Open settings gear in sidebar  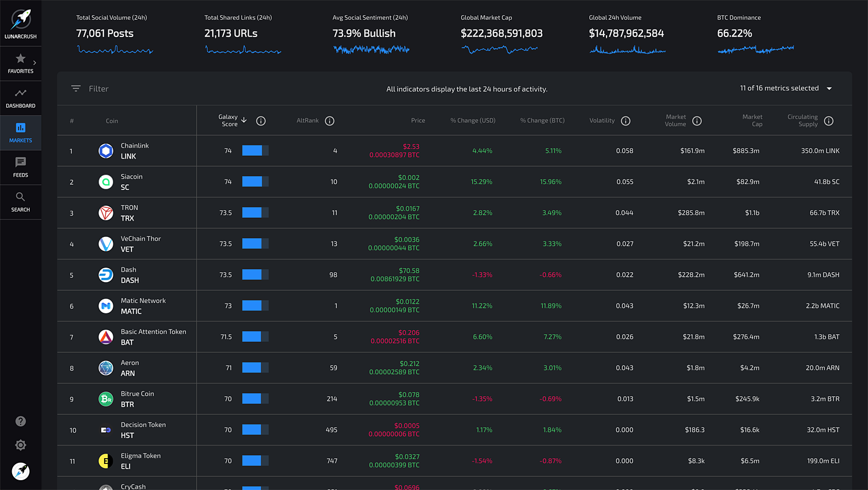[21, 445]
